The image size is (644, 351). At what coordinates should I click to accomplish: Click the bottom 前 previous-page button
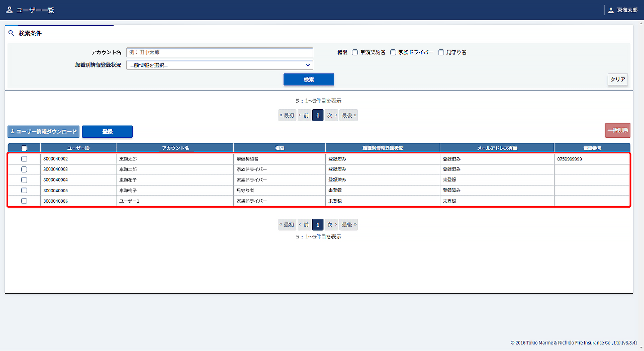(x=304, y=225)
